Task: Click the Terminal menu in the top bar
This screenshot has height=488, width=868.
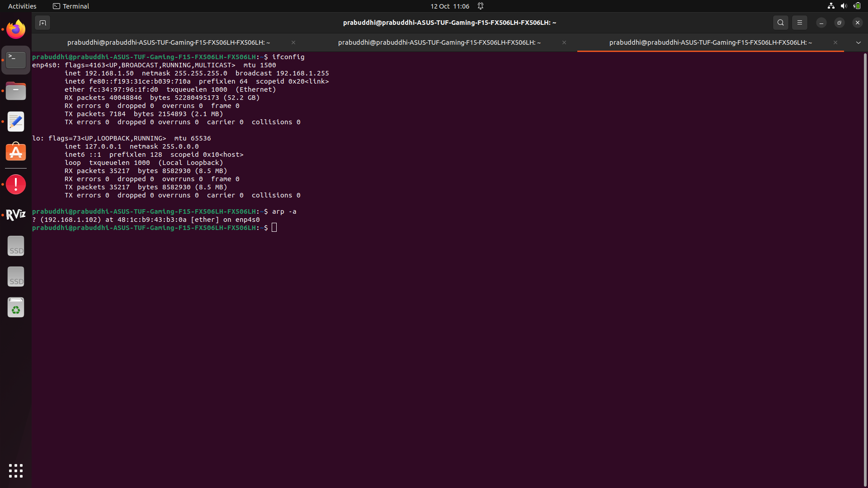Action: pyautogui.click(x=71, y=6)
